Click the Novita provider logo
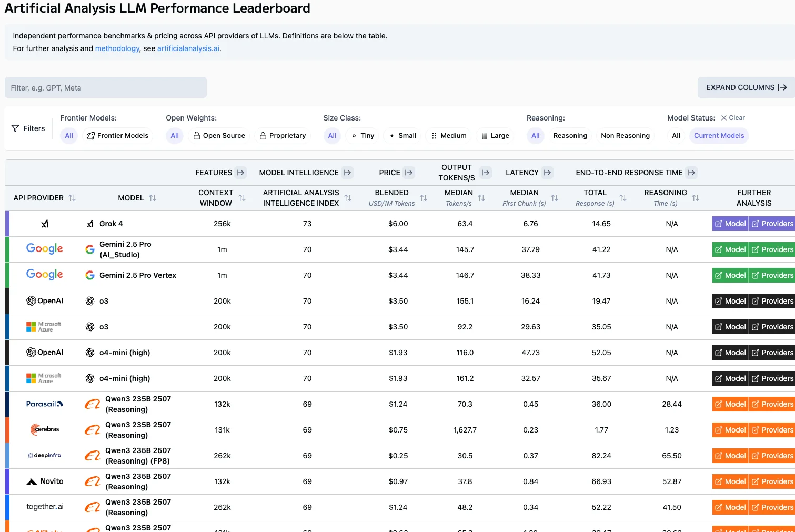795x532 pixels. (44, 481)
